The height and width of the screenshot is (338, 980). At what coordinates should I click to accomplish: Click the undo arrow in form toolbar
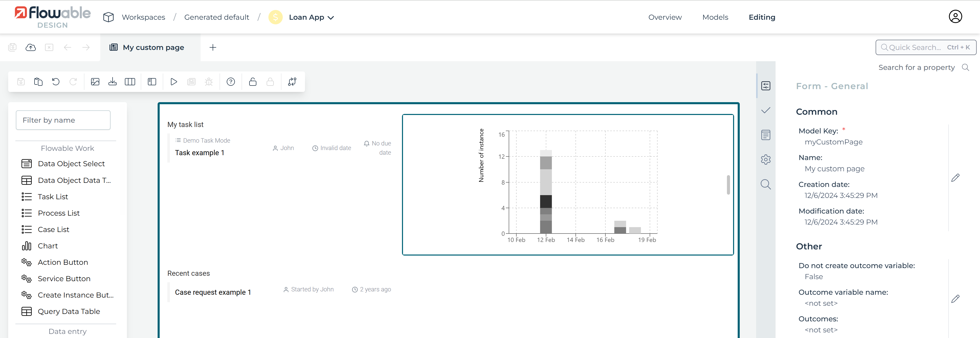56,81
